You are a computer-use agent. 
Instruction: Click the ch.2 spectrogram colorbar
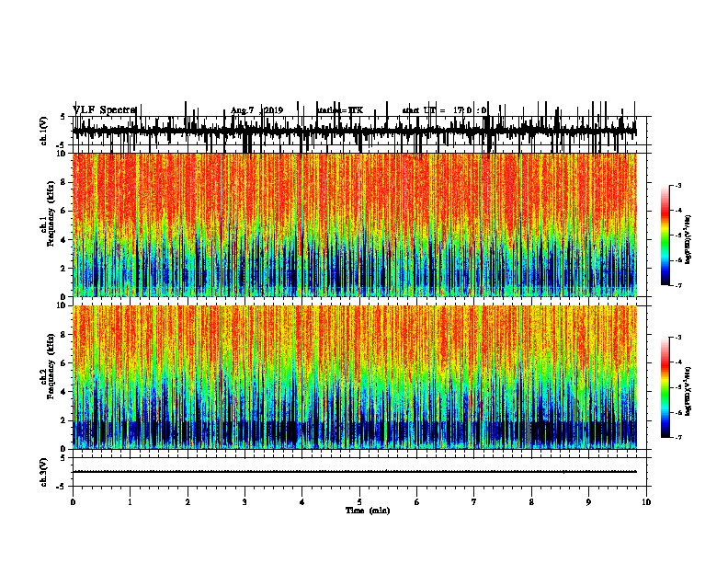[x=665, y=387]
